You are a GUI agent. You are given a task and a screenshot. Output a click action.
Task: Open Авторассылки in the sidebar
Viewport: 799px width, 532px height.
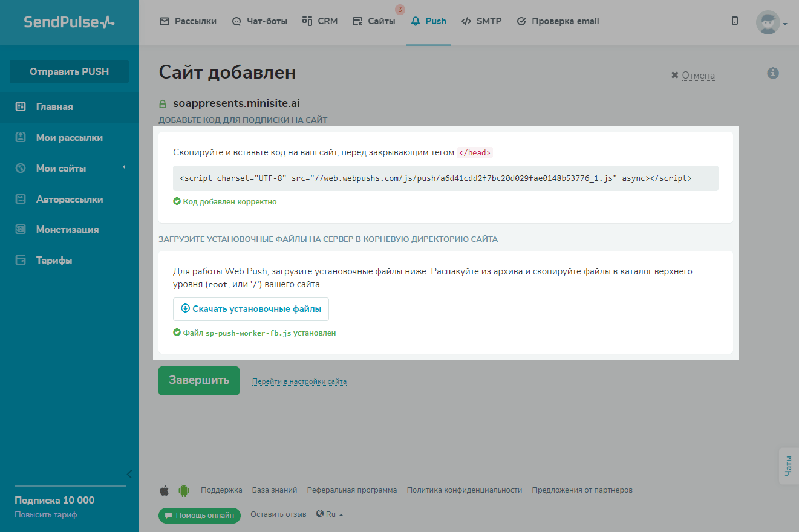click(x=70, y=199)
